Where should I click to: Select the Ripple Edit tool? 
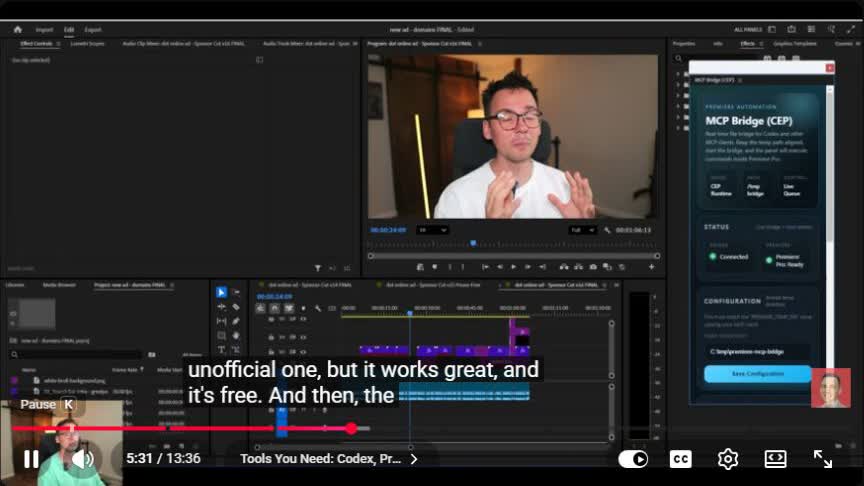221,306
